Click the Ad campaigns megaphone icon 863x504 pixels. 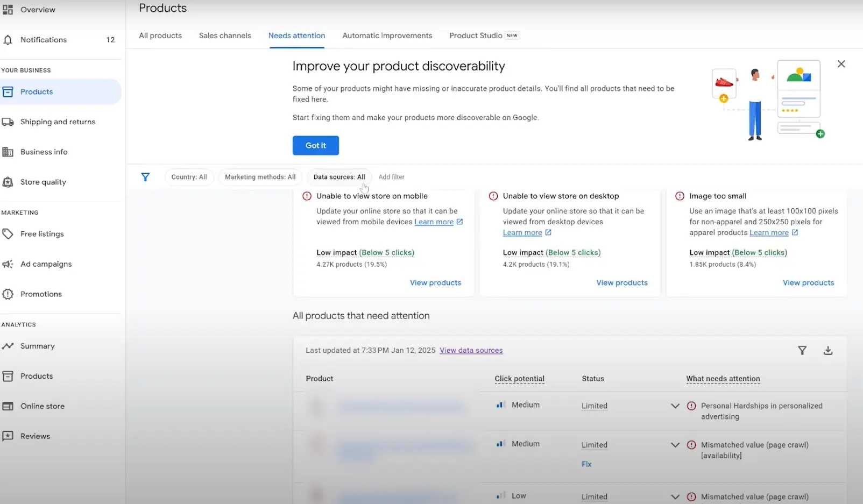tap(8, 264)
